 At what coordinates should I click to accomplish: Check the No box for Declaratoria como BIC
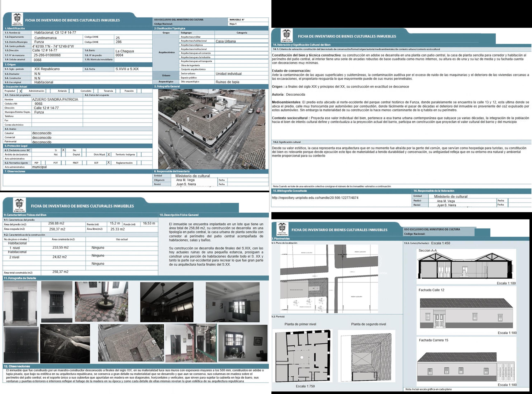pos(84,150)
